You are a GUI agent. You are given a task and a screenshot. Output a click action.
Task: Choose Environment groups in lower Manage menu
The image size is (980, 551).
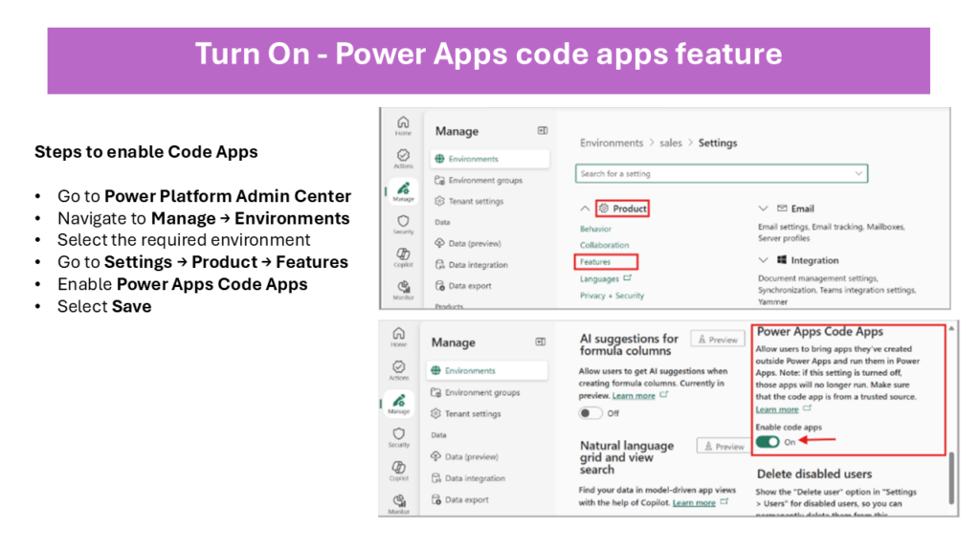pos(481,392)
